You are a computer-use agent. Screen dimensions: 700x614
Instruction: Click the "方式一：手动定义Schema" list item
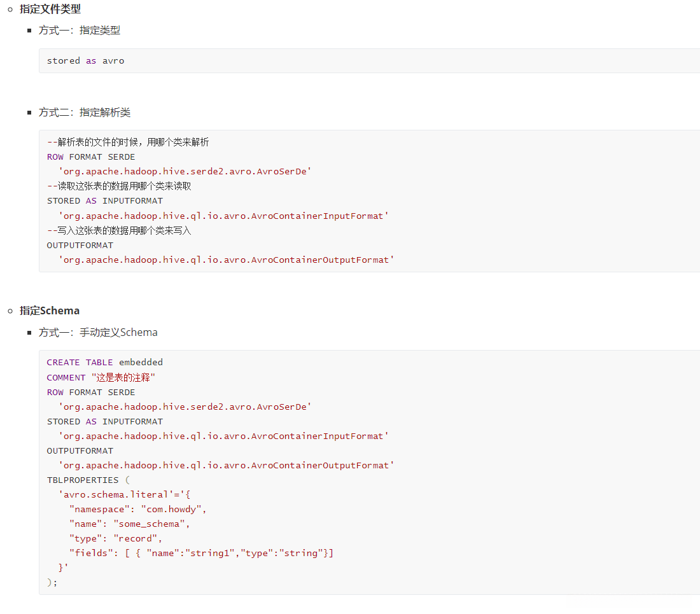click(x=98, y=333)
